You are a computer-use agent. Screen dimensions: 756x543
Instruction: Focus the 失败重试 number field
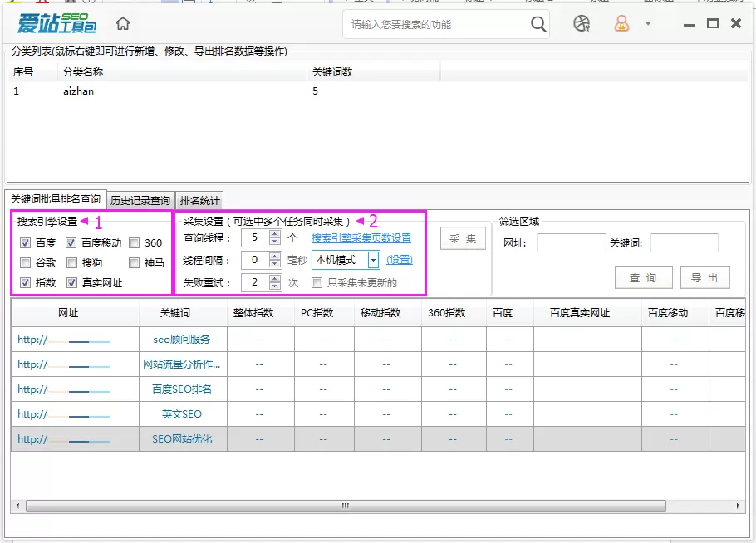tap(256, 282)
